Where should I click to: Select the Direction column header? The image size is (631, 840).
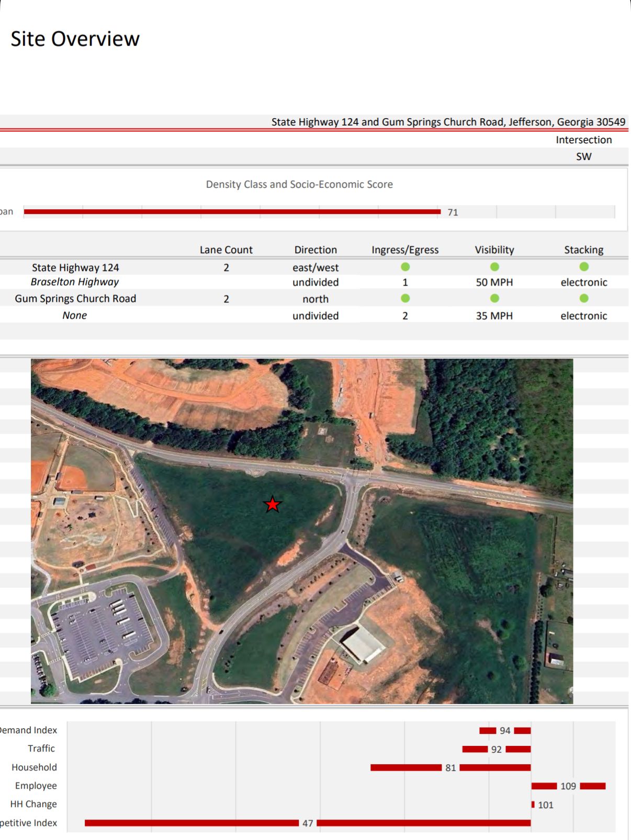[x=315, y=250]
